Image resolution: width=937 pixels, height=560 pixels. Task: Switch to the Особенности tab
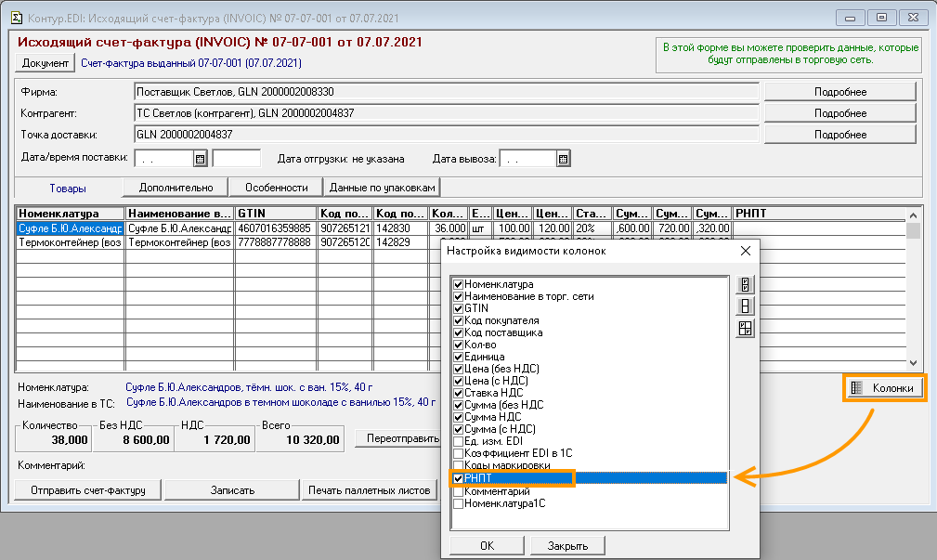click(x=275, y=188)
